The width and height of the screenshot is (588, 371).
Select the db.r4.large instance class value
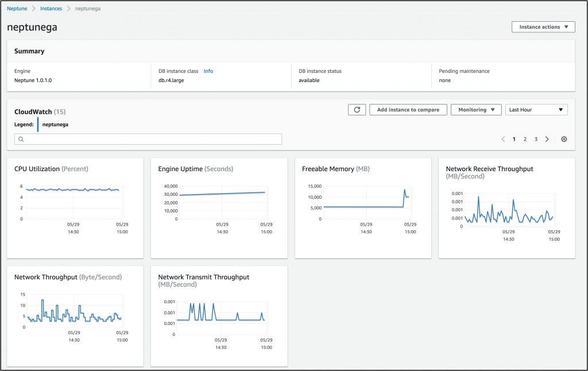(171, 80)
